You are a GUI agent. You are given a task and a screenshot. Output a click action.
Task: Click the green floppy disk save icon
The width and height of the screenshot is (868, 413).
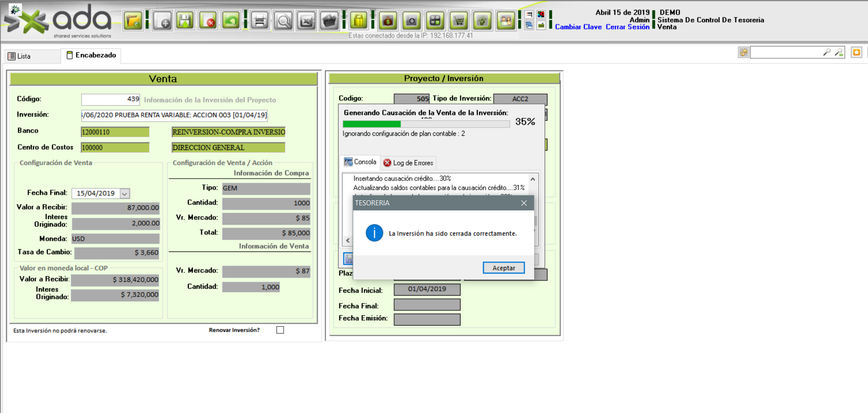click(x=185, y=21)
